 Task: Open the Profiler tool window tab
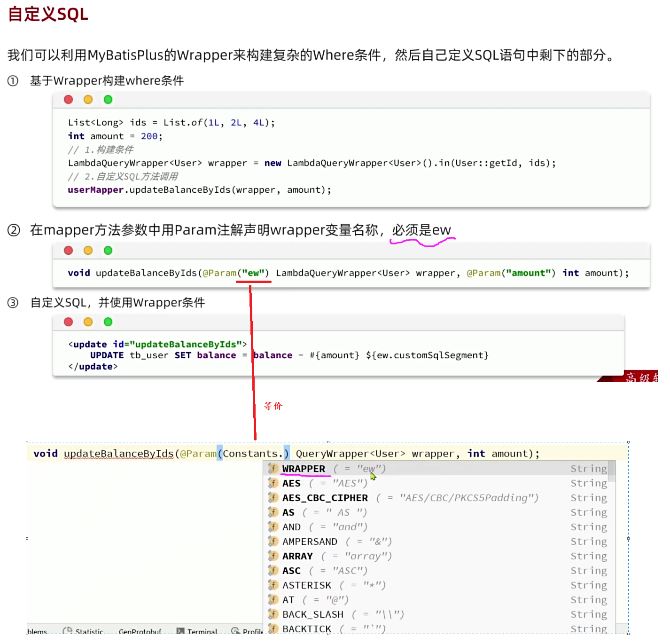coord(247,631)
